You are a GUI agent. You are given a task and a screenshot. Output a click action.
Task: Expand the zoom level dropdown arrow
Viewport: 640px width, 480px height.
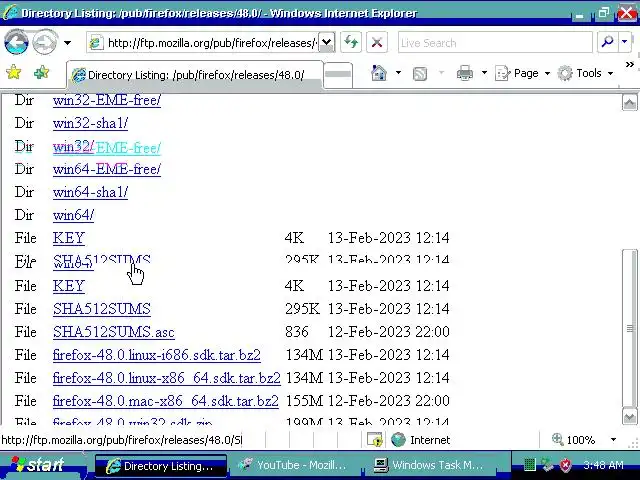point(613,440)
